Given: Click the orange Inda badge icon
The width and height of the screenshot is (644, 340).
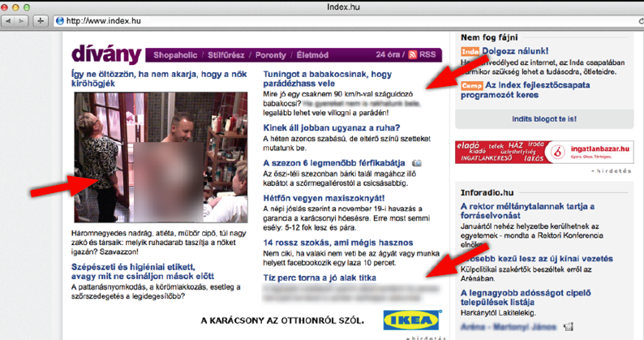Looking at the screenshot, I should click(470, 52).
